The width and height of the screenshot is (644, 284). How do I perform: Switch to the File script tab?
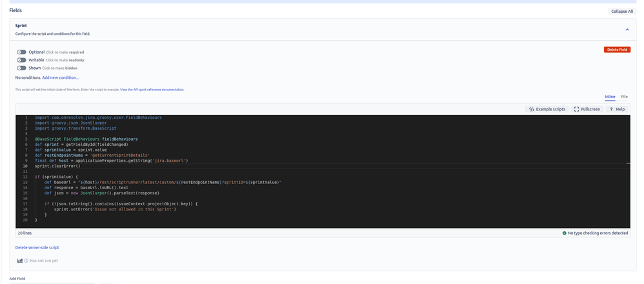[624, 97]
